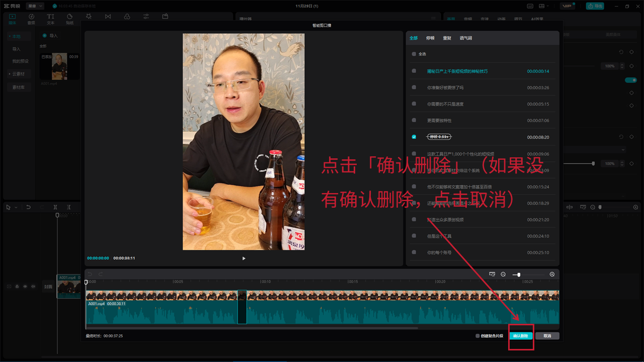Open the templates folder icon tab
This screenshot has height=362, width=644.
(x=165, y=17)
